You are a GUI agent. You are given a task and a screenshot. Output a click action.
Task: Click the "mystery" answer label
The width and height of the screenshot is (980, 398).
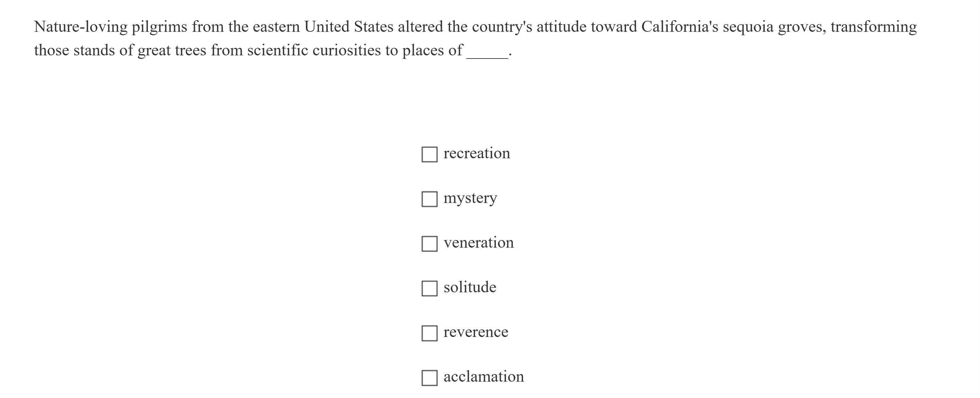point(470,198)
